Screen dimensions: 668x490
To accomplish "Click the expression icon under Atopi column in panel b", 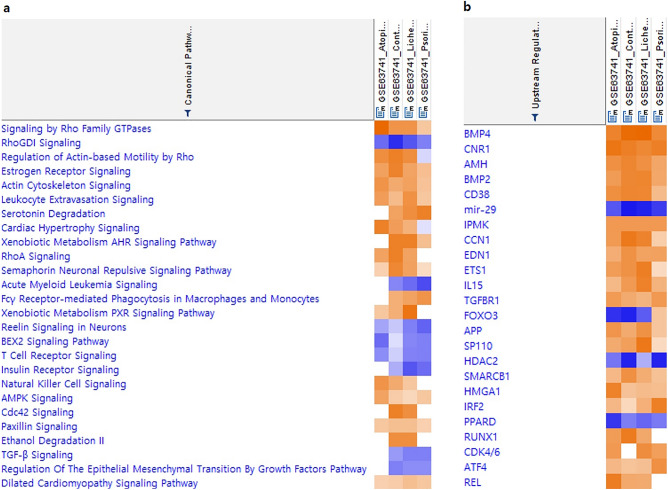I will (x=613, y=116).
